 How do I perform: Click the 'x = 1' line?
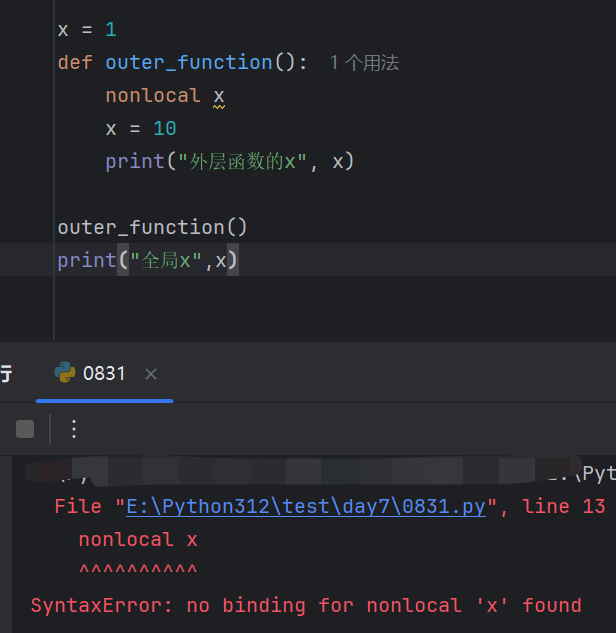(x=87, y=30)
